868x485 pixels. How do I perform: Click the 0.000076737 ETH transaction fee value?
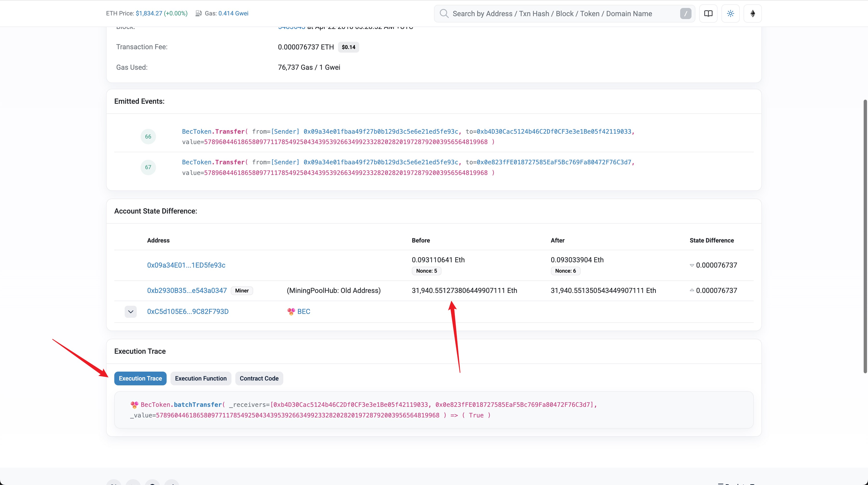(x=306, y=47)
